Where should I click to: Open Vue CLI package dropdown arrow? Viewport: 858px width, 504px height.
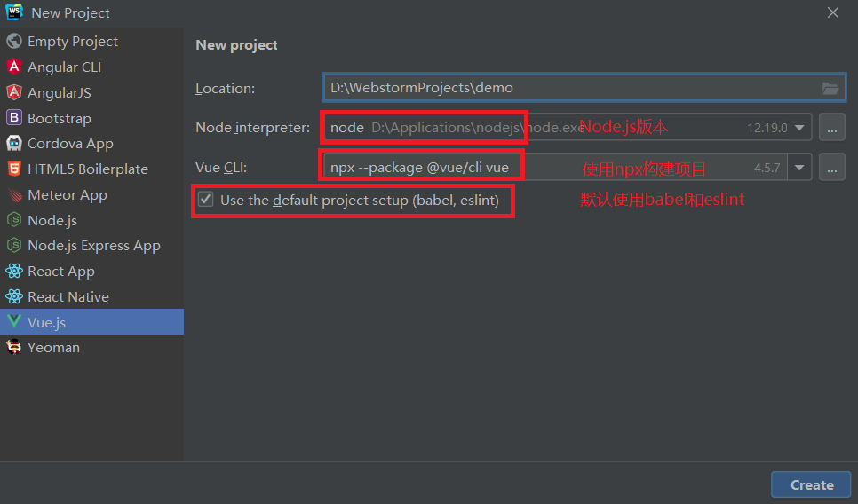pos(799,168)
